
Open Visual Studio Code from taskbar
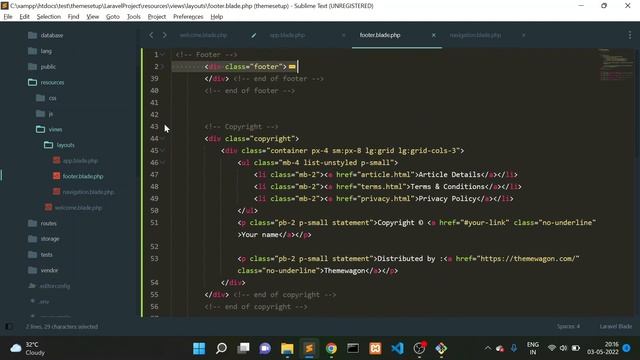397,348
